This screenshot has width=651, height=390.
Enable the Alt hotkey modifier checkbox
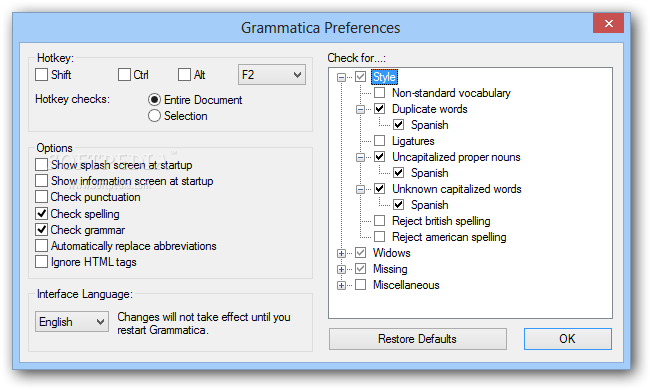(x=184, y=75)
